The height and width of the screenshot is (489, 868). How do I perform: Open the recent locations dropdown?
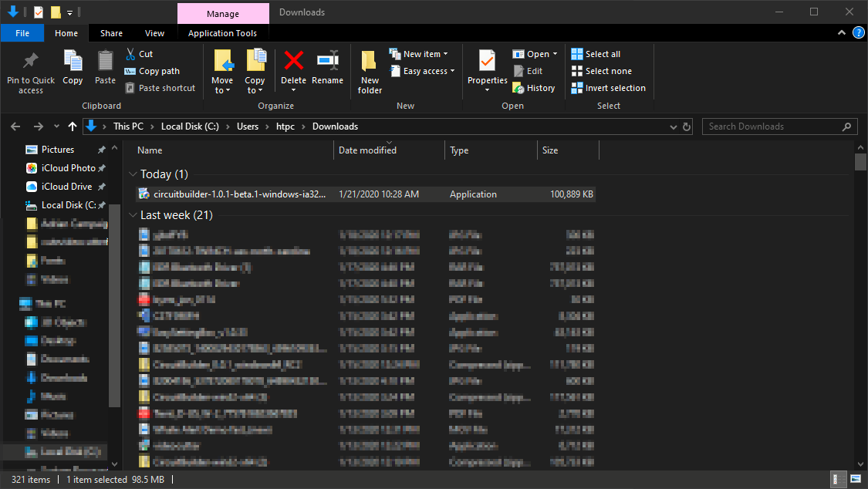[x=56, y=126]
